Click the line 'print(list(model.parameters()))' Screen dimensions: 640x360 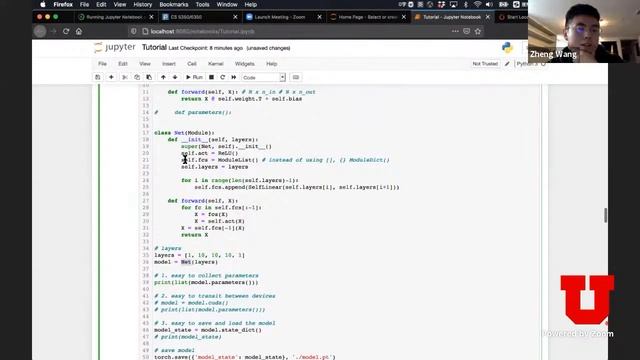206,282
